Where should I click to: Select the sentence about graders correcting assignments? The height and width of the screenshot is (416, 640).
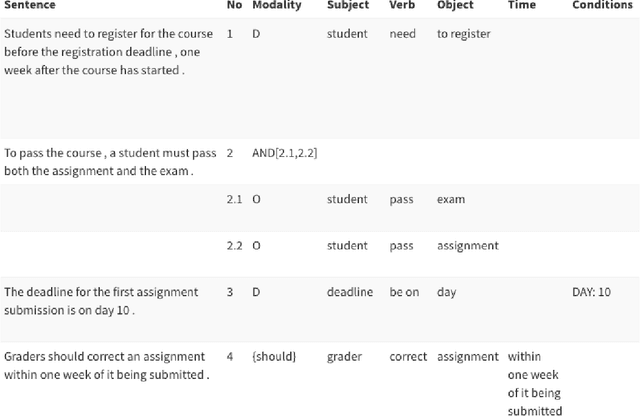[x=105, y=365]
